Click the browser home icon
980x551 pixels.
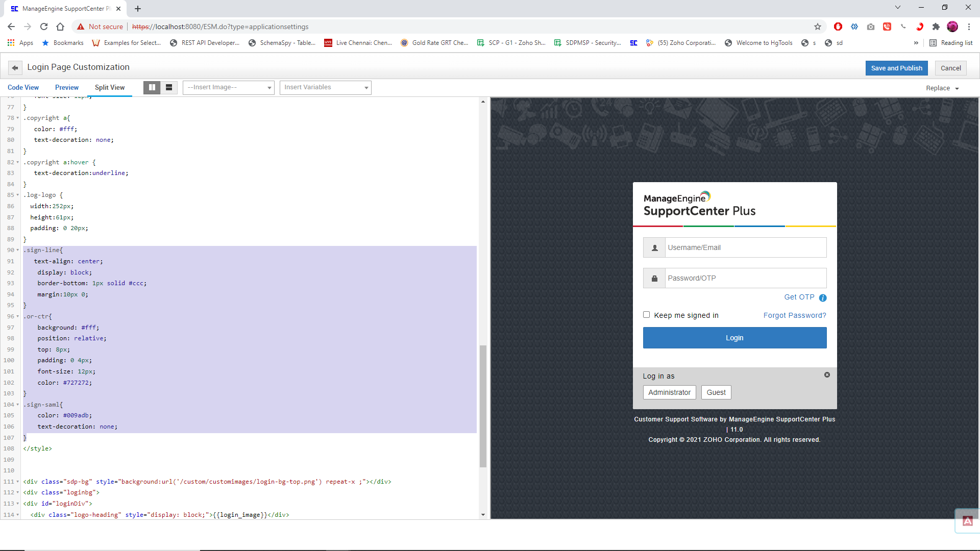(60, 27)
